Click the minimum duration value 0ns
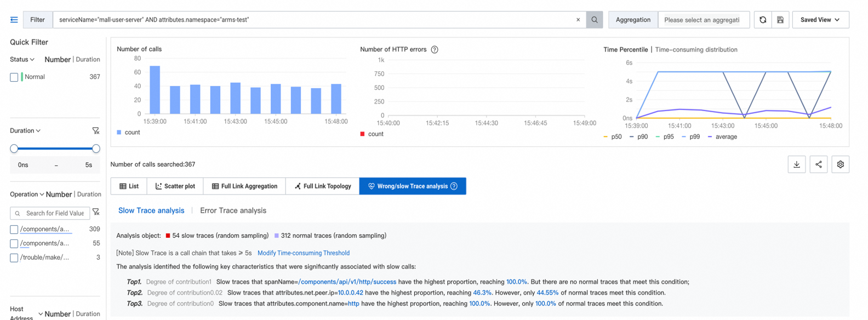 pyautogui.click(x=23, y=165)
